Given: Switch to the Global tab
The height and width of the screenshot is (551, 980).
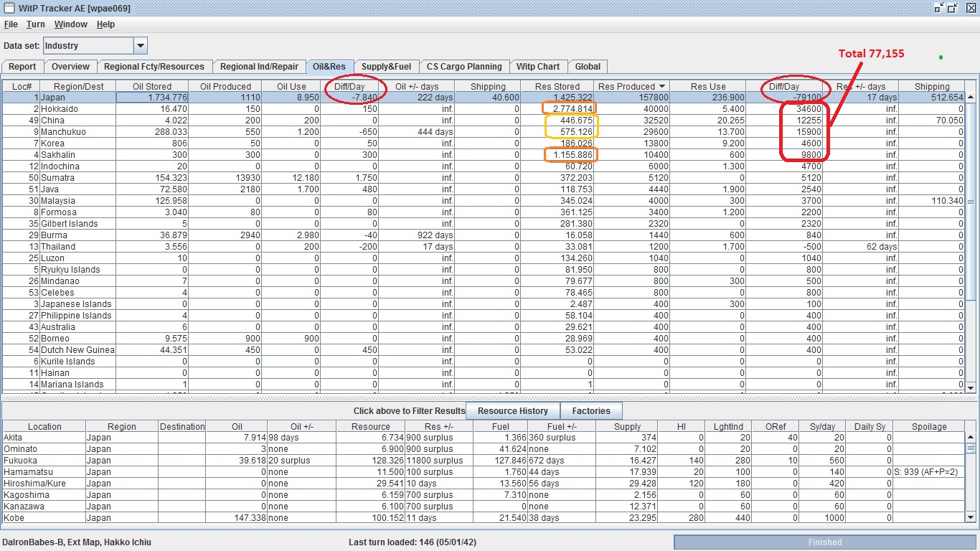Looking at the screenshot, I should (x=588, y=67).
